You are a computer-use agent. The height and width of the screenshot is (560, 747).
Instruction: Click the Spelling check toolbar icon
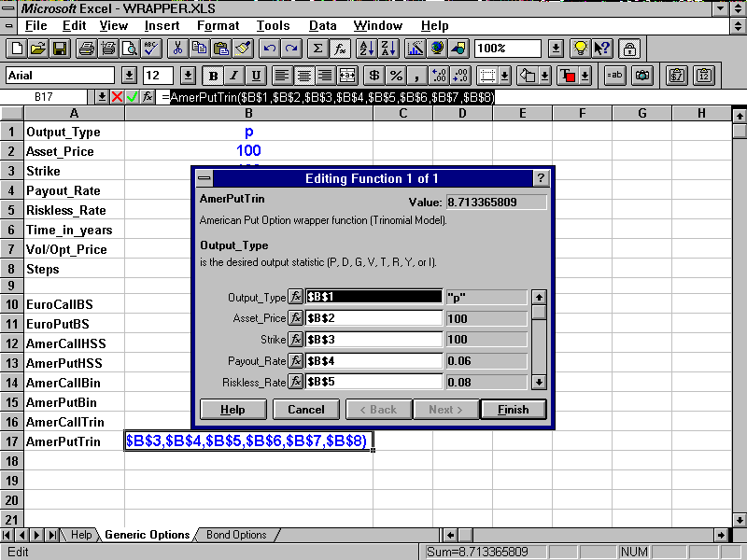click(149, 49)
